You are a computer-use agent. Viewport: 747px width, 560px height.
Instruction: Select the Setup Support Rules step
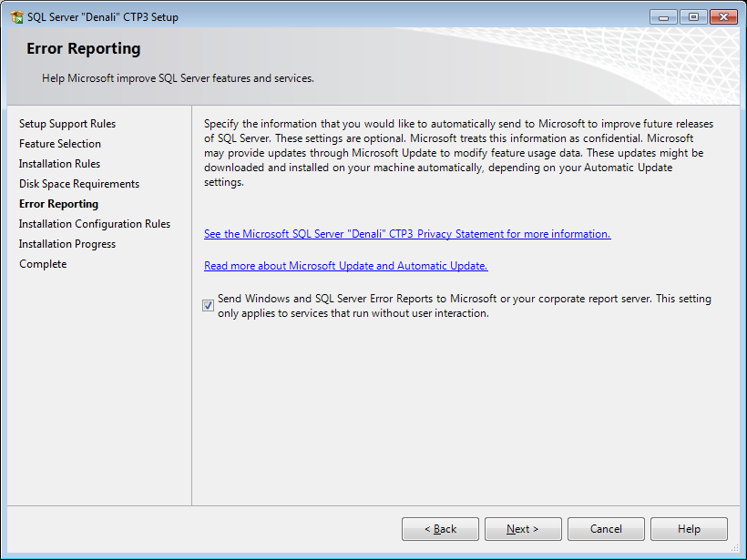[x=67, y=124]
